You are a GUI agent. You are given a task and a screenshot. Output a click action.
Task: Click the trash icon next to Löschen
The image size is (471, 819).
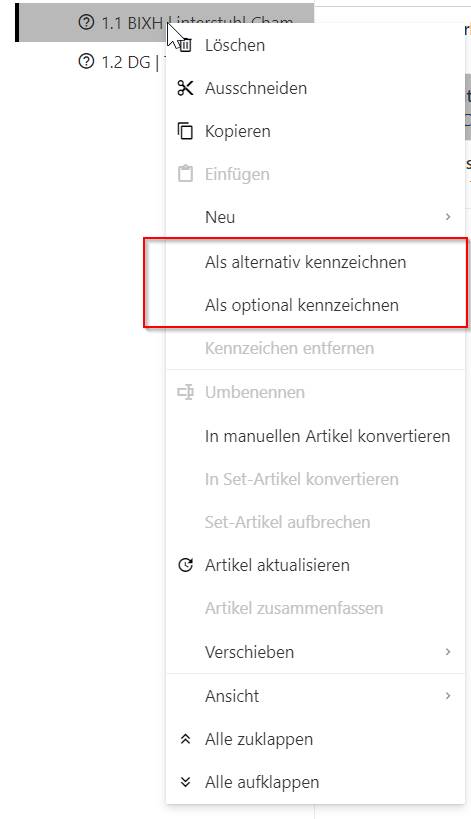click(185, 45)
